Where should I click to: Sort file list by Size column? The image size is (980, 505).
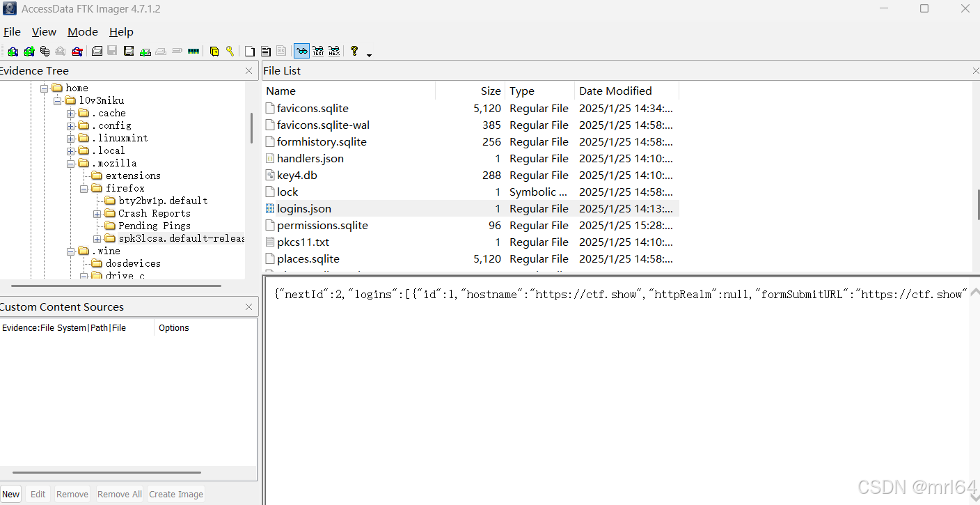(471, 91)
